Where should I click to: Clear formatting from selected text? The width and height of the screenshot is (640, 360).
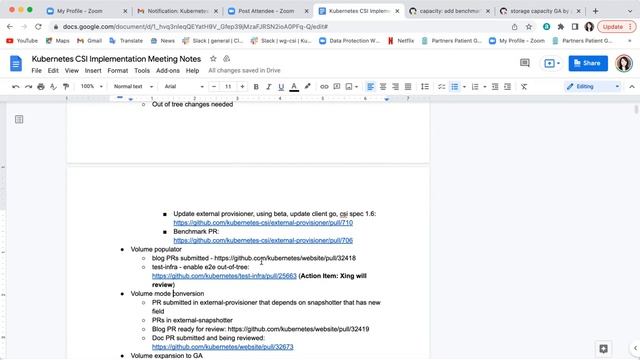(x=524, y=87)
